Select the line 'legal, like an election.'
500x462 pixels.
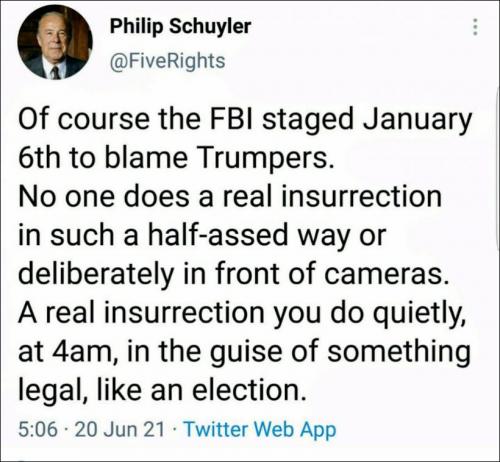pos(162,391)
